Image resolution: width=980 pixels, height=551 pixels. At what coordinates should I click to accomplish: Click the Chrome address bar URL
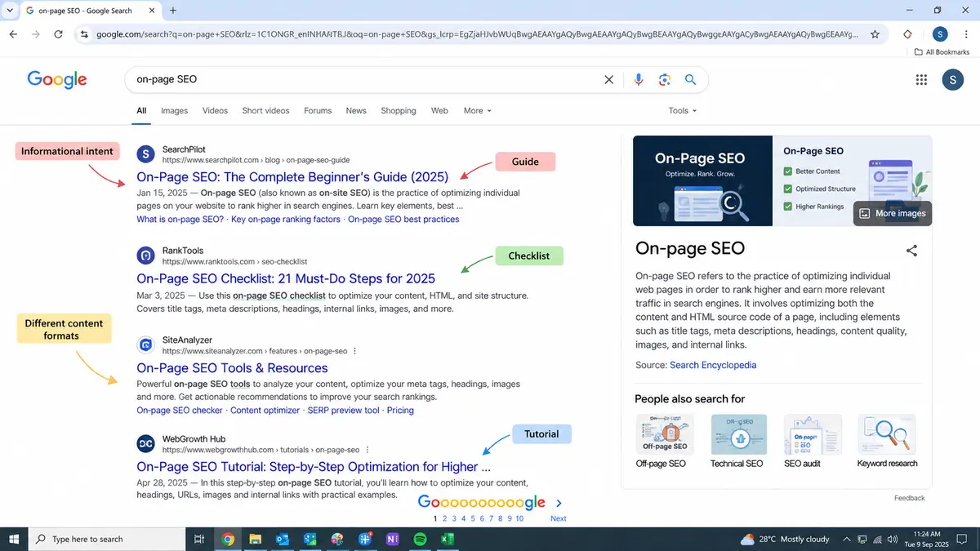pos(477,34)
